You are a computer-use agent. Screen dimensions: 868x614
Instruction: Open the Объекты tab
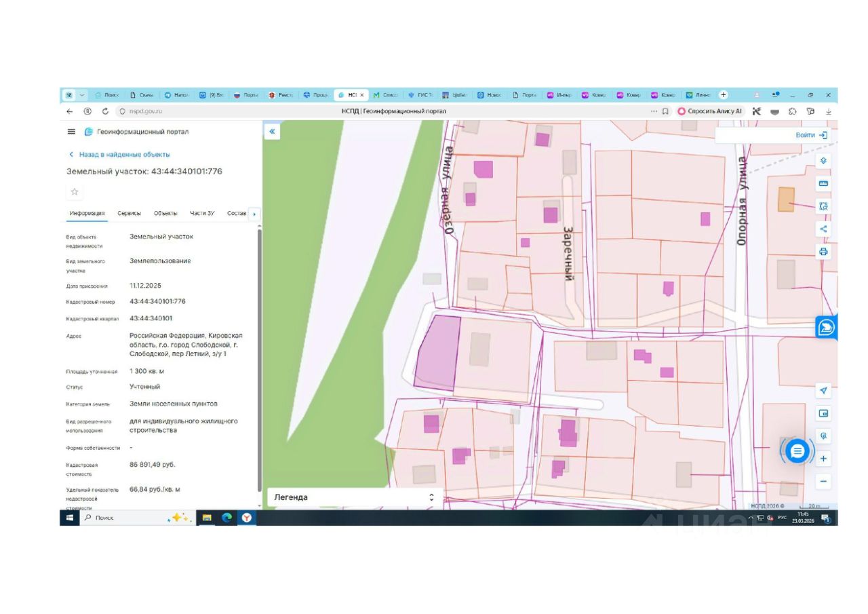tap(165, 213)
